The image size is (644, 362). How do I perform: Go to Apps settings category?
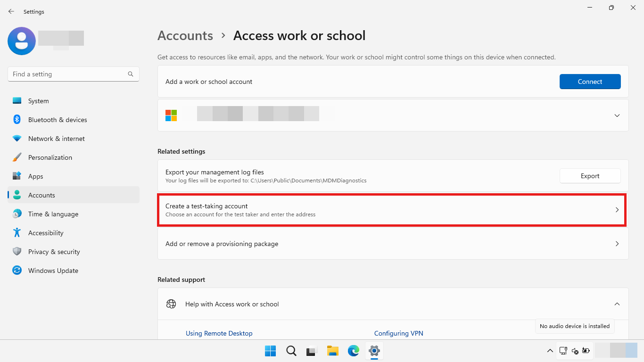pos(36,176)
